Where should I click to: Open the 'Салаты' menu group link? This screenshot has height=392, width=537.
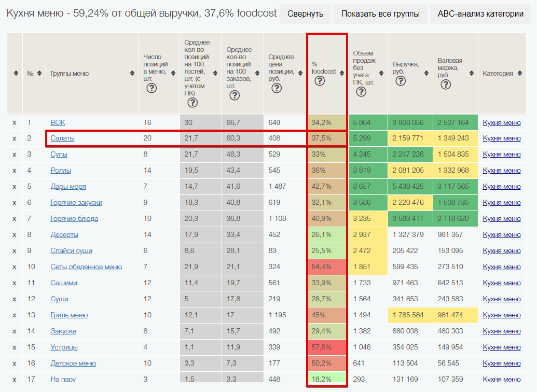62,138
